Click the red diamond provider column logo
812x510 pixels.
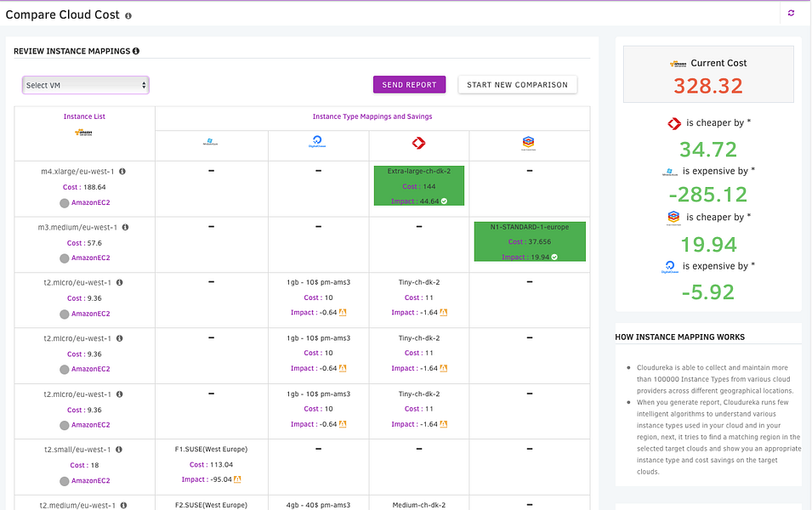tap(418, 143)
